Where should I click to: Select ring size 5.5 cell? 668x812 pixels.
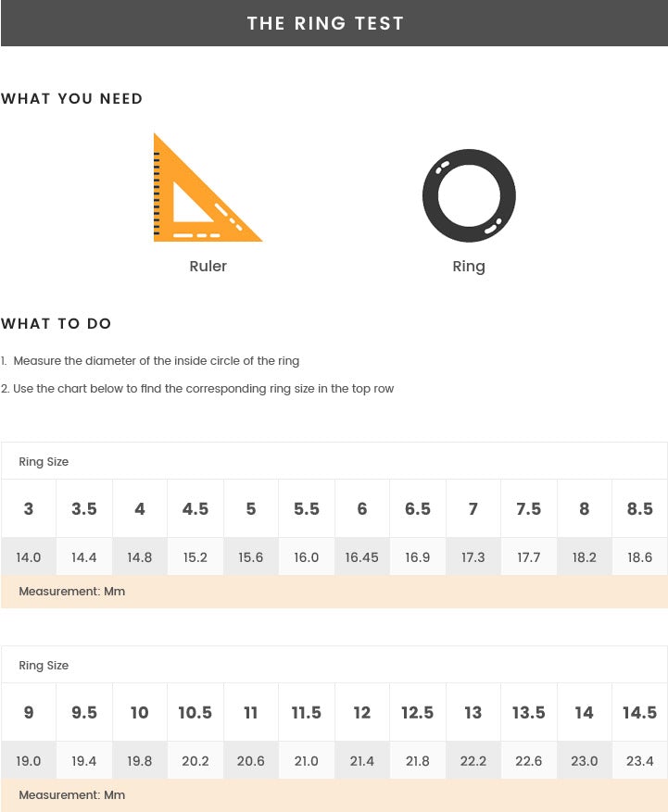[x=307, y=508]
